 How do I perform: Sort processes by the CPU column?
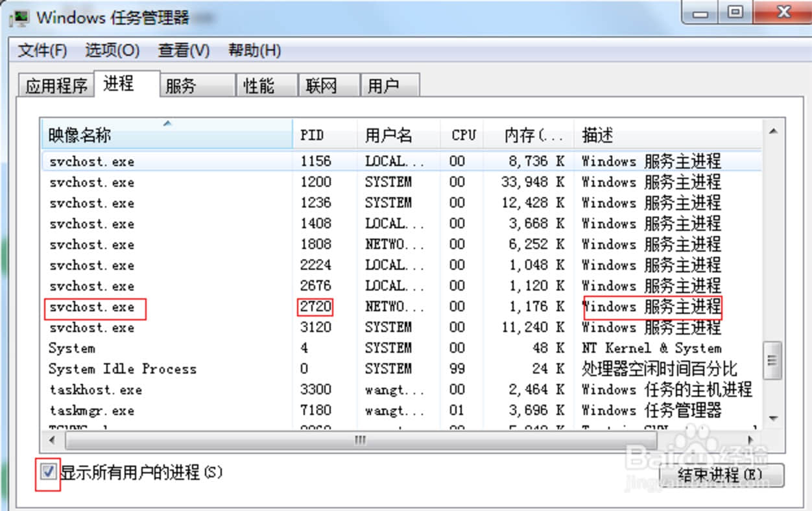pyautogui.click(x=462, y=134)
